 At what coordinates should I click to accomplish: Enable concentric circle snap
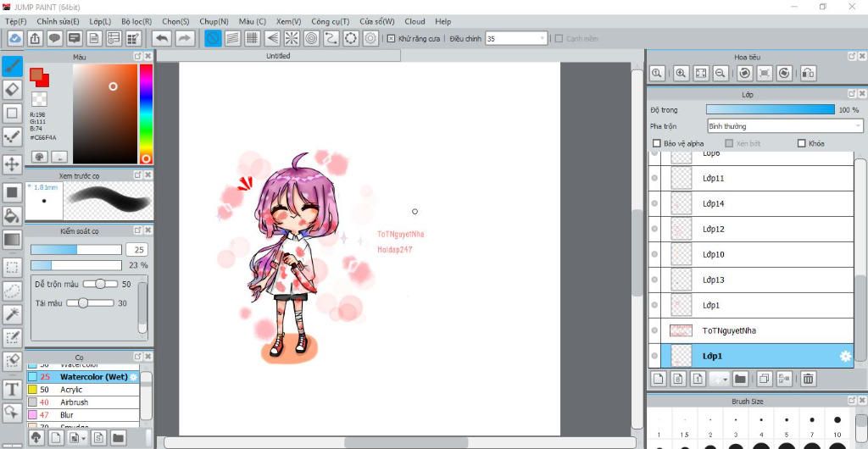pos(311,38)
